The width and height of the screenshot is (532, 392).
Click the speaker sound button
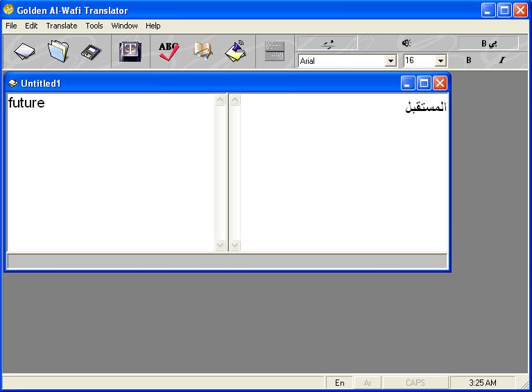coord(406,43)
